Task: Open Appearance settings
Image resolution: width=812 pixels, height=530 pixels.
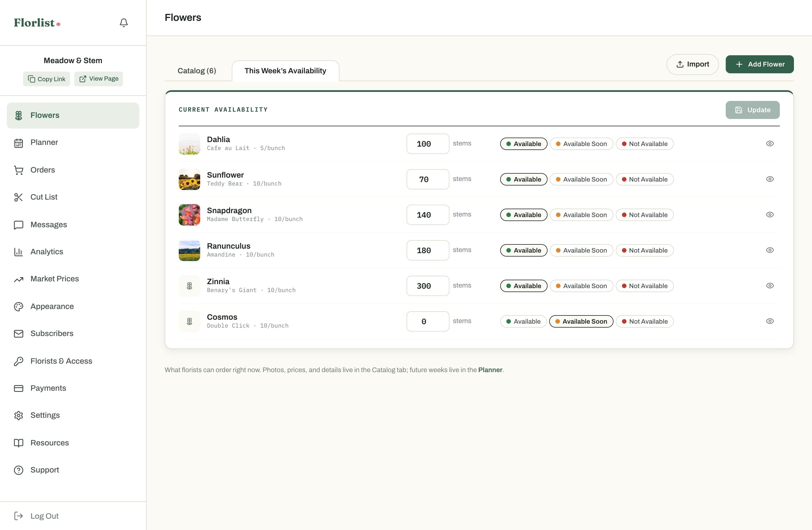Action: [x=73, y=306]
